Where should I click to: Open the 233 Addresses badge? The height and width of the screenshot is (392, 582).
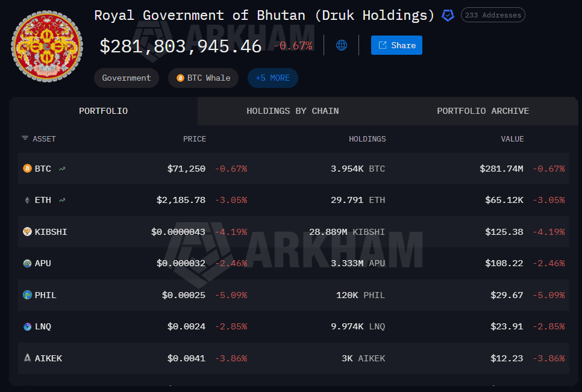click(493, 15)
